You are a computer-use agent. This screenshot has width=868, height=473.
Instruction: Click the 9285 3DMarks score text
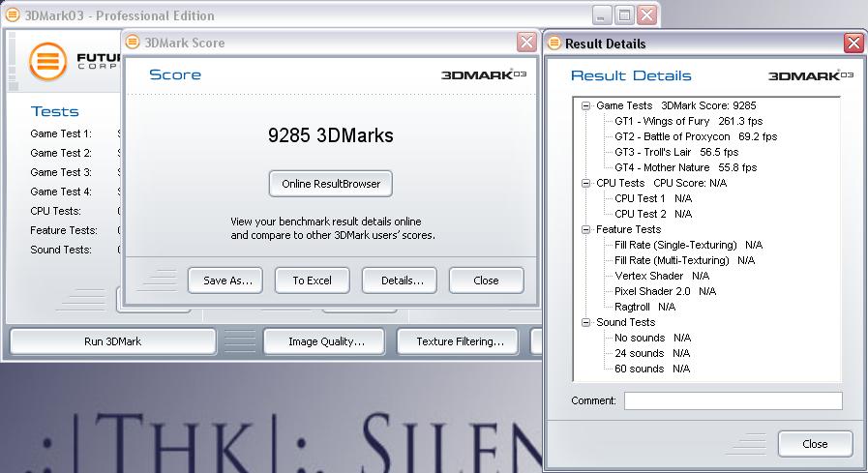coord(331,135)
